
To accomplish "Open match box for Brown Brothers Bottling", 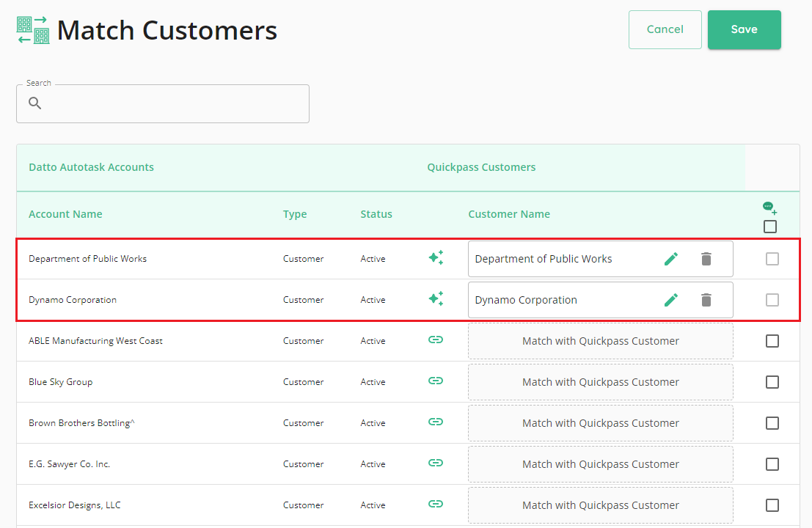I will click(601, 423).
